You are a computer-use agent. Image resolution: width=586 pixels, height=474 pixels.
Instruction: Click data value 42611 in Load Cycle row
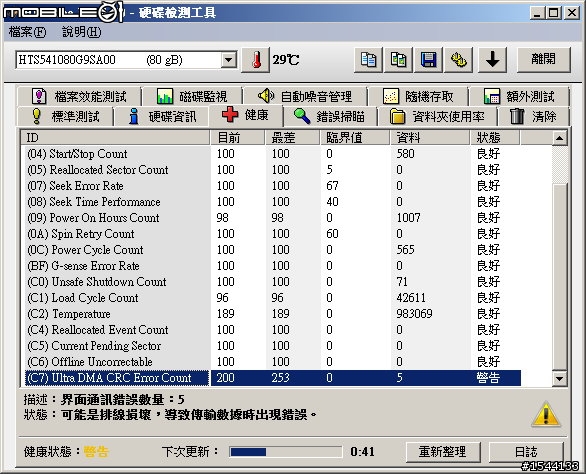(x=411, y=298)
